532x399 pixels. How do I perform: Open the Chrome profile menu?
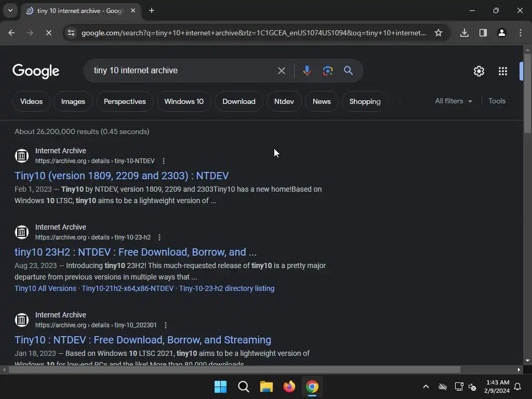click(x=501, y=33)
